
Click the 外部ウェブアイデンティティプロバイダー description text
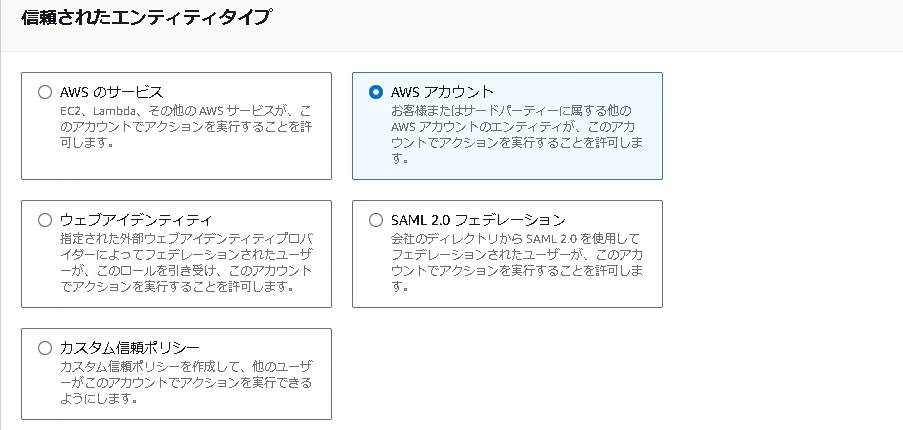point(186,262)
